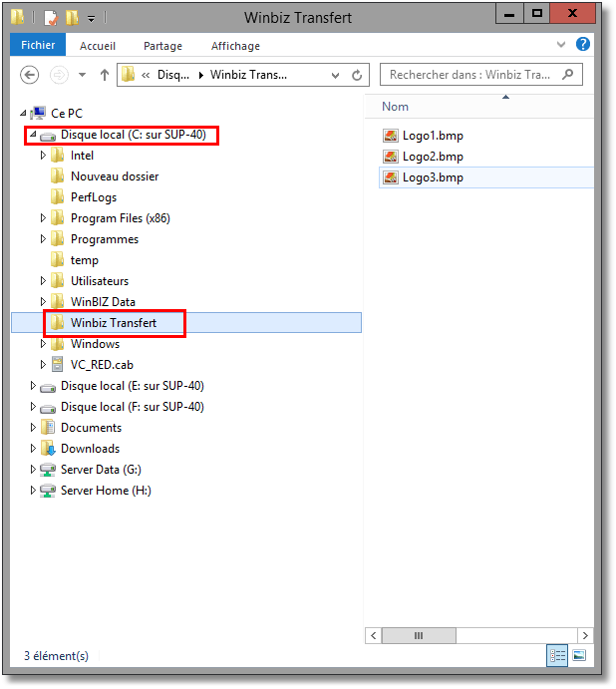This screenshot has height=689, width=616.
Task: Select the Intel folder
Action: 82,156
